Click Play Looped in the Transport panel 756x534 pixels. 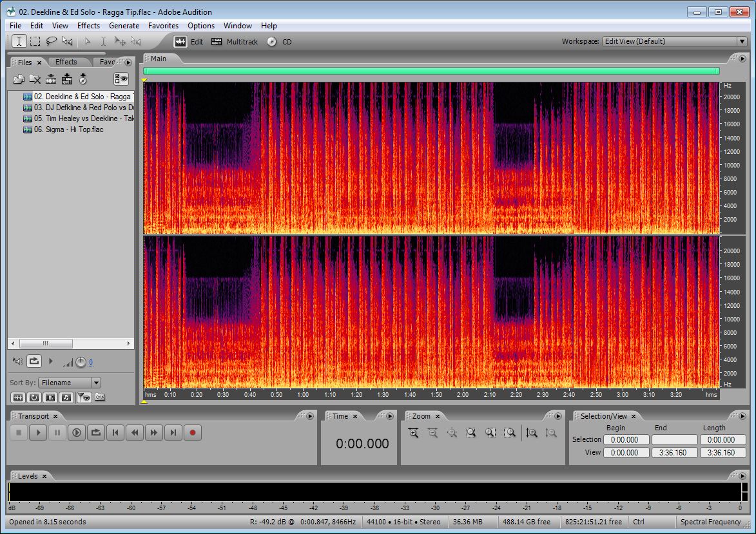coord(96,433)
